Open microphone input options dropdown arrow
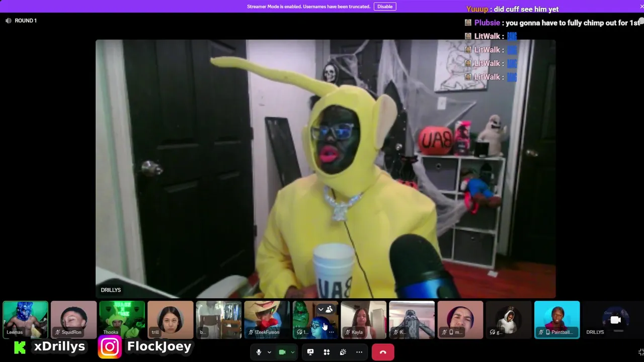 pos(269,352)
